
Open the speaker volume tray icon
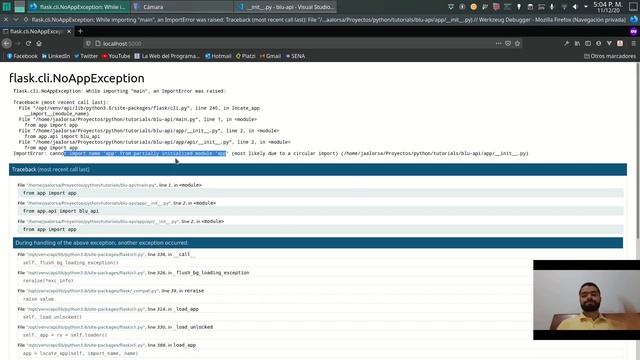pos(575,7)
